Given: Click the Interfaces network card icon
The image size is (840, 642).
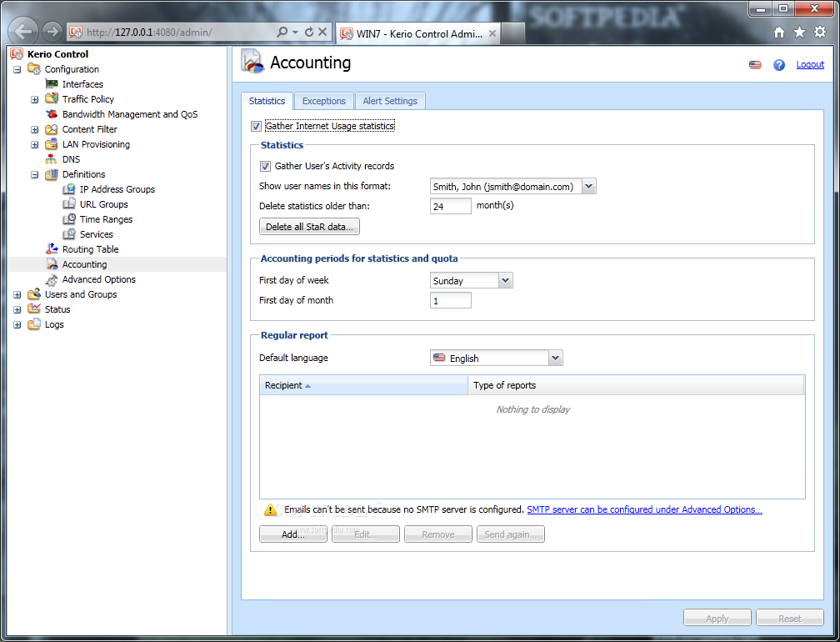Looking at the screenshot, I should tap(52, 84).
